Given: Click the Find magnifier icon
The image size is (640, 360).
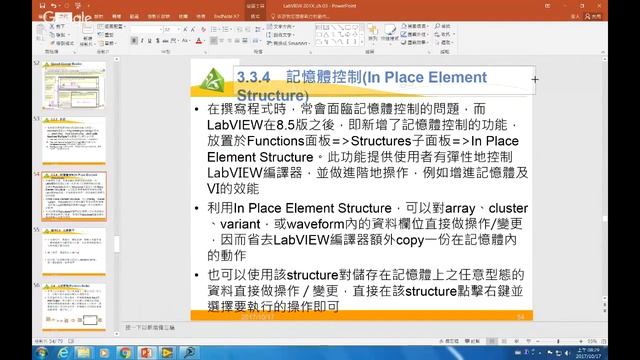Looking at the screenshot, I should [x=437, y=26].
